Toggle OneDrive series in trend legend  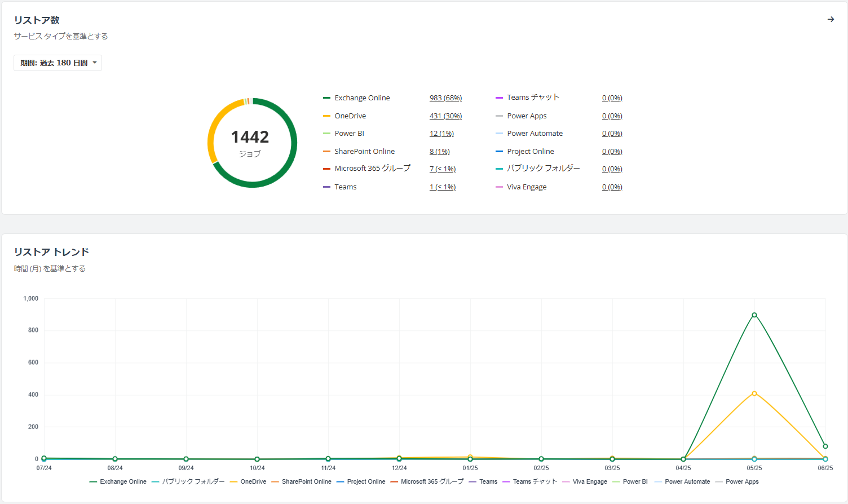[x=248, y=481]
